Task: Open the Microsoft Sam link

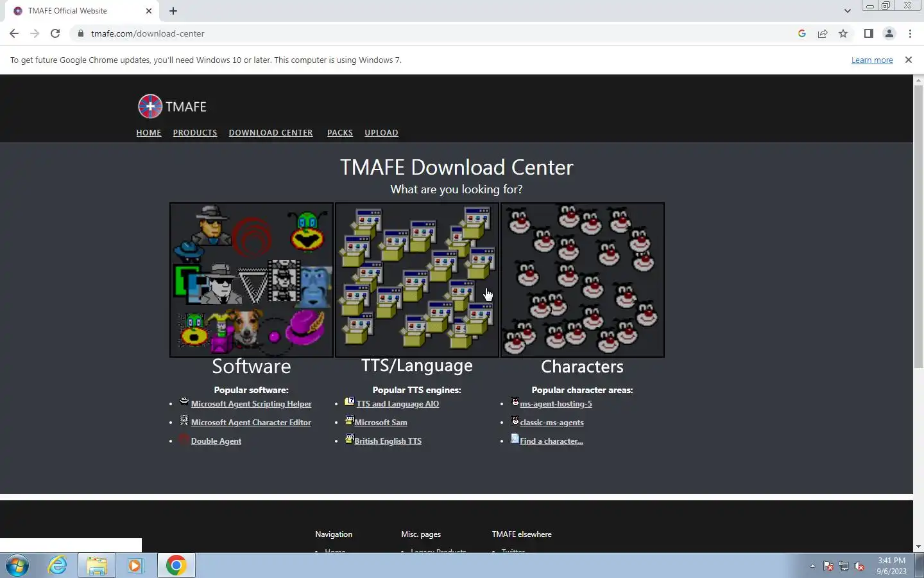Action: tap(381, 423)
